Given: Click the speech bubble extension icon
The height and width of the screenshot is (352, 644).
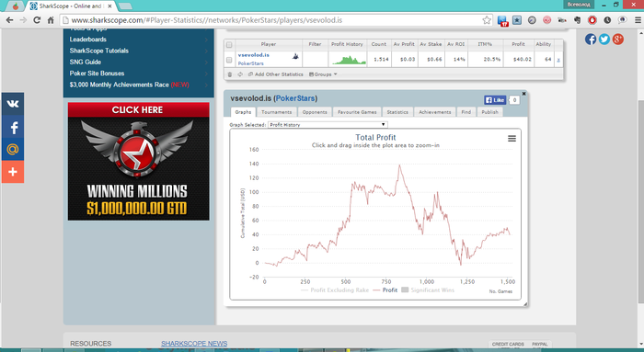Looking at the screenshot, I should point(622,19).
